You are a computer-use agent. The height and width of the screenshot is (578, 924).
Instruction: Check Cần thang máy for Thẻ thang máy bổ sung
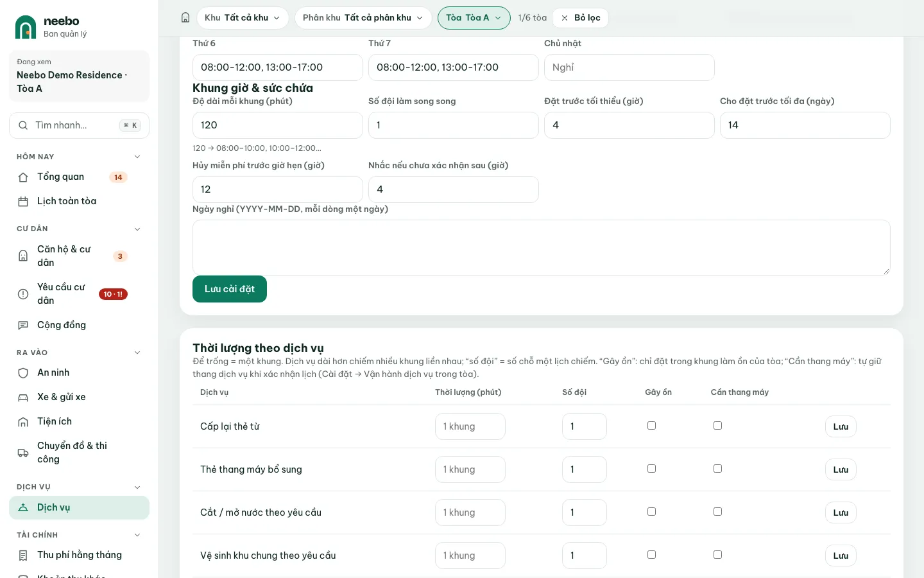(x=717, y=469)
